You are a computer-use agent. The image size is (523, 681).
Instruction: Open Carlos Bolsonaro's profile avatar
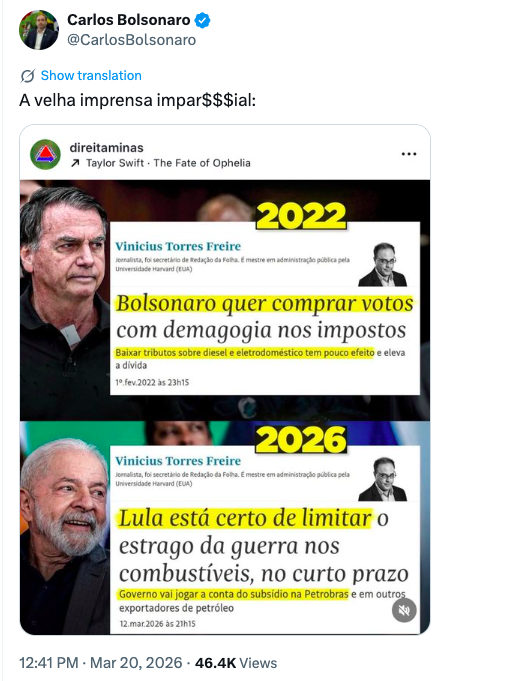pyautogui.click(x=39, y=30)
